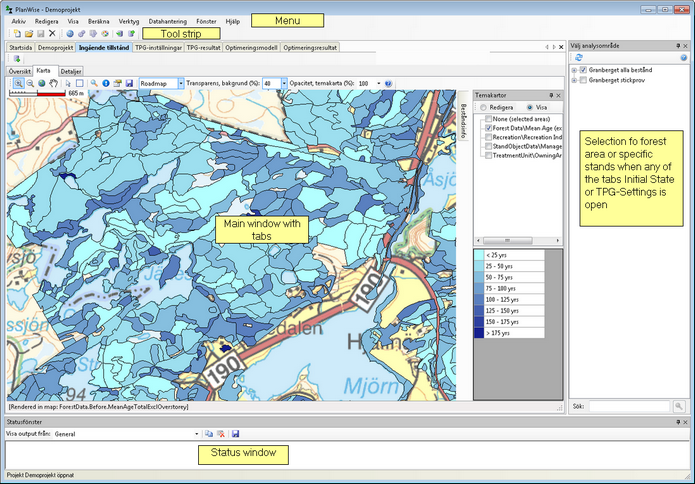Switch to the TPG-inställningar tab
Screen dimensions: 695x484
(159, 47)
